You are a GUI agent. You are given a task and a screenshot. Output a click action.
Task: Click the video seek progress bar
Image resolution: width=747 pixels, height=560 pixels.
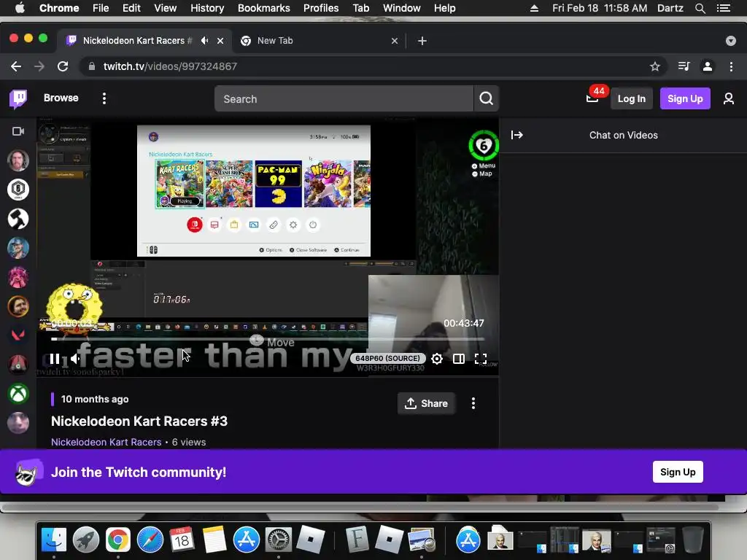coord(267,339)
